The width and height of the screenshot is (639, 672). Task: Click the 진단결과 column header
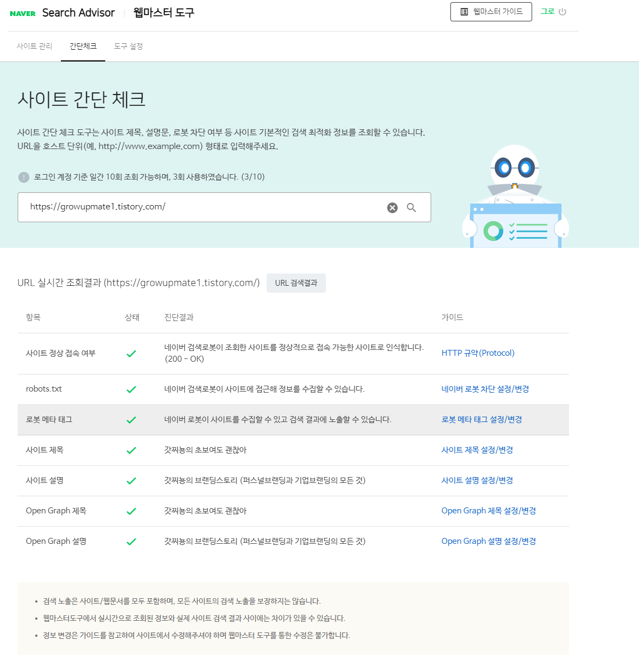click(x=179, y=317)
